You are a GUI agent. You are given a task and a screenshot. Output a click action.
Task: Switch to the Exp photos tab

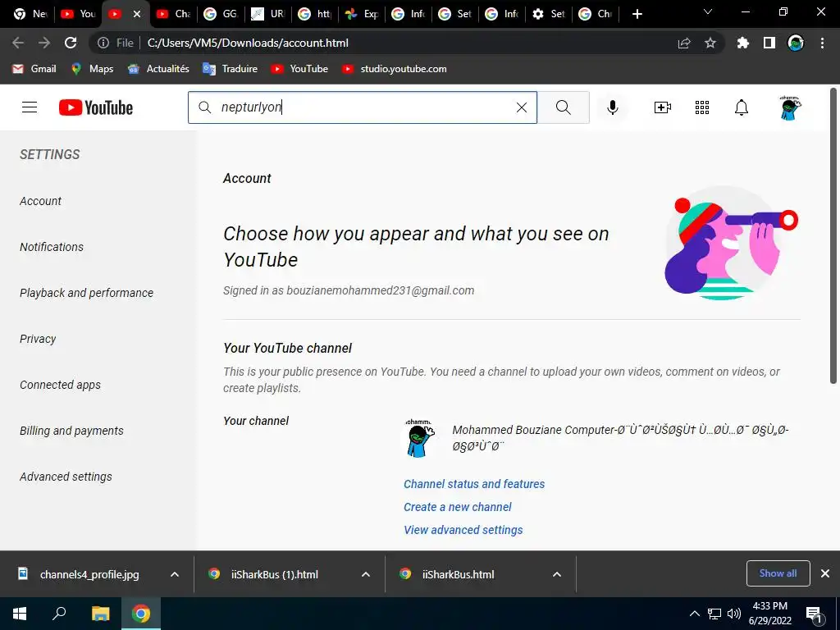tap(362, 14)
